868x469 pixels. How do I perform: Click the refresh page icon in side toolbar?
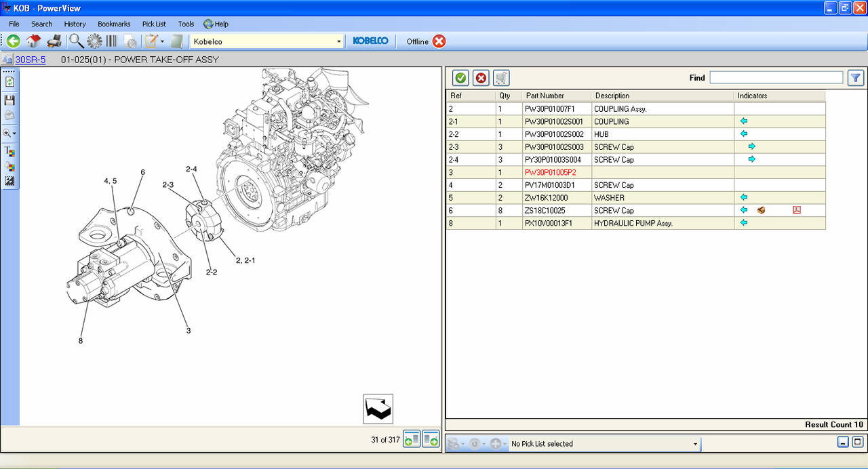9,82
